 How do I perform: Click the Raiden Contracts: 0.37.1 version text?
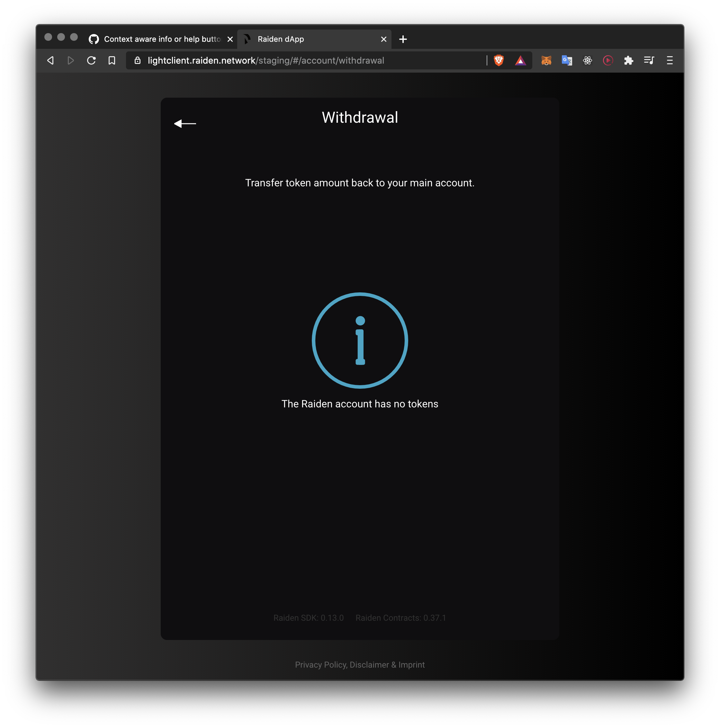click(x=401, y=617)
